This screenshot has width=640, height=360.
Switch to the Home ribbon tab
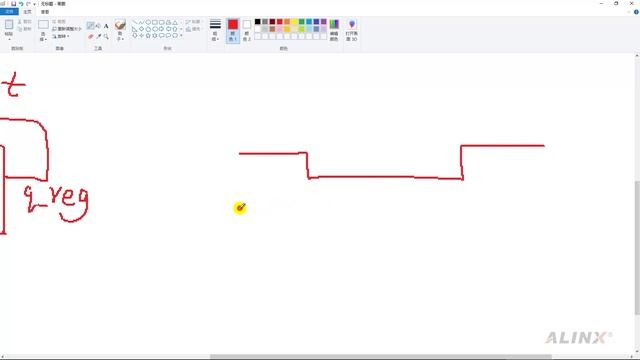(x=27, y=12)
